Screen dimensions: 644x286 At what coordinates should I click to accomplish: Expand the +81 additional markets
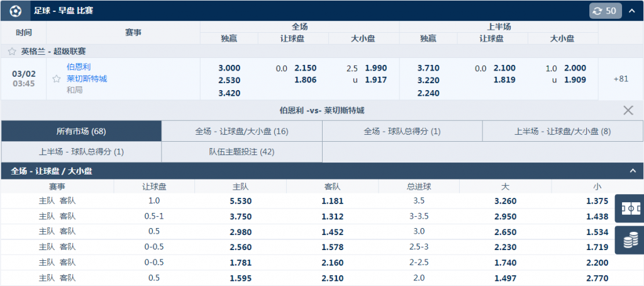(x=620, y=79)
